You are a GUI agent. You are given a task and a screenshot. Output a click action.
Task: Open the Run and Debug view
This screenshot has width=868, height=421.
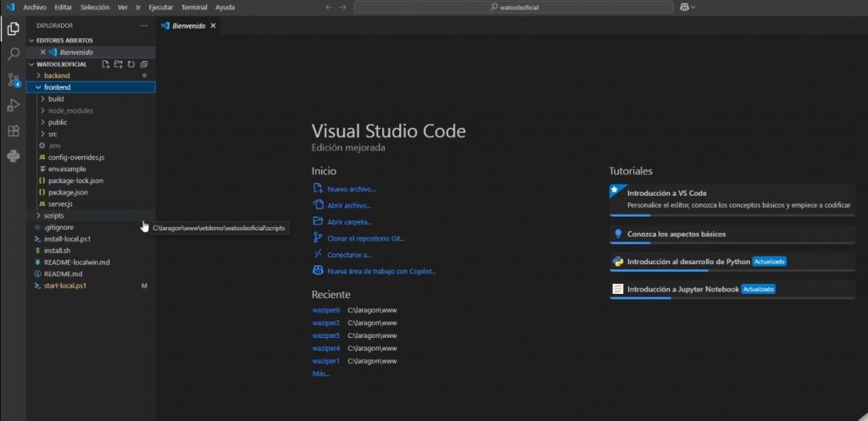13,106
